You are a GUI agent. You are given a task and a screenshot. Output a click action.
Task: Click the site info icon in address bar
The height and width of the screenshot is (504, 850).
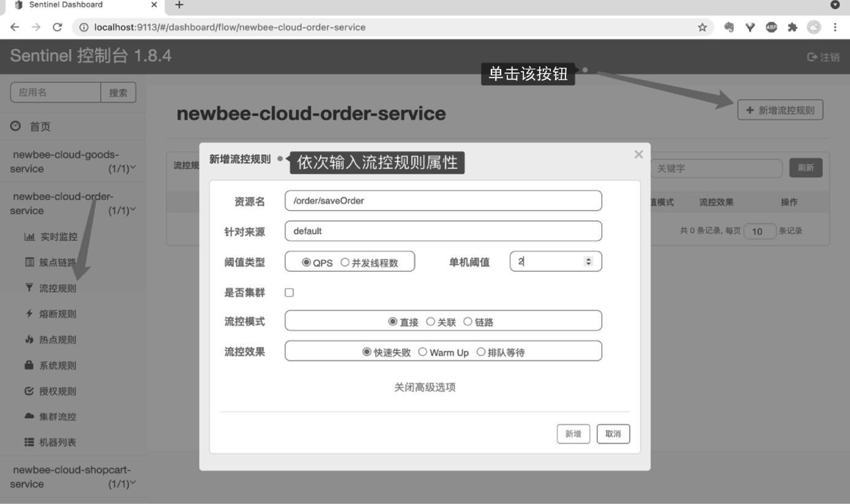pyautogui.click(x=84, y=27)
